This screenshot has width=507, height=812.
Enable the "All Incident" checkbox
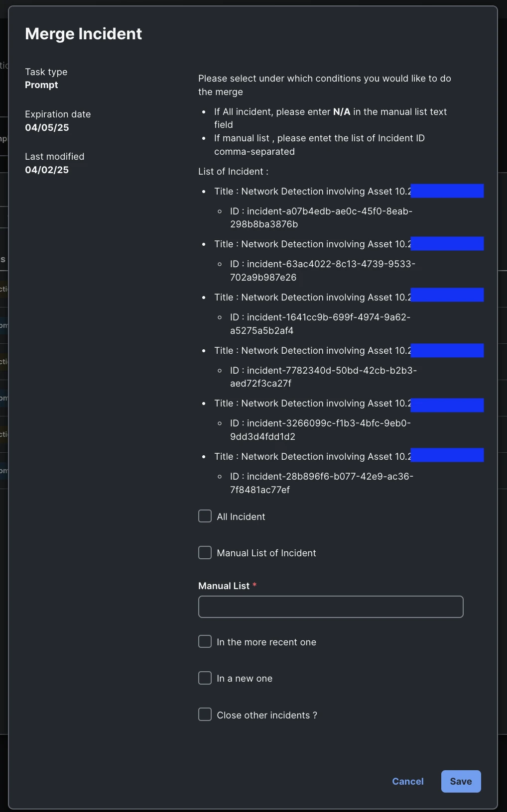205,516
